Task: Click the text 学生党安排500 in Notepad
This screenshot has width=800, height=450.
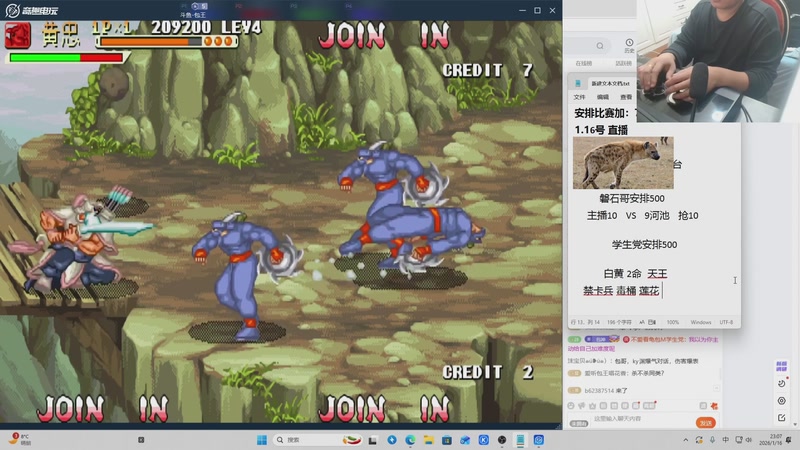Action: 644,244
